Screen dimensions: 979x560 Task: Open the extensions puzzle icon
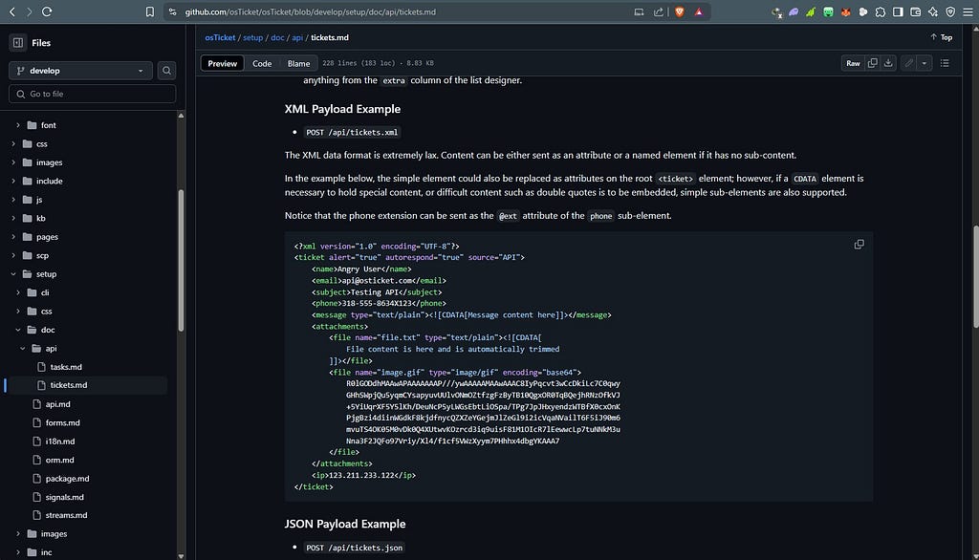(881, 11)
